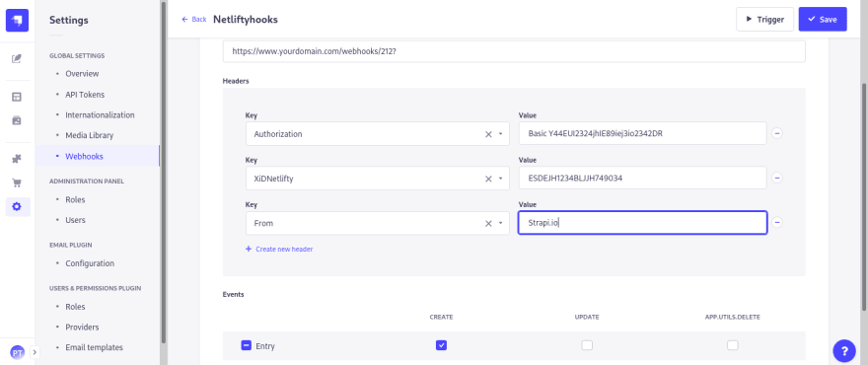868x365 pixels.
Task: Go Back to webhooks list
Action: click(193, 20)
